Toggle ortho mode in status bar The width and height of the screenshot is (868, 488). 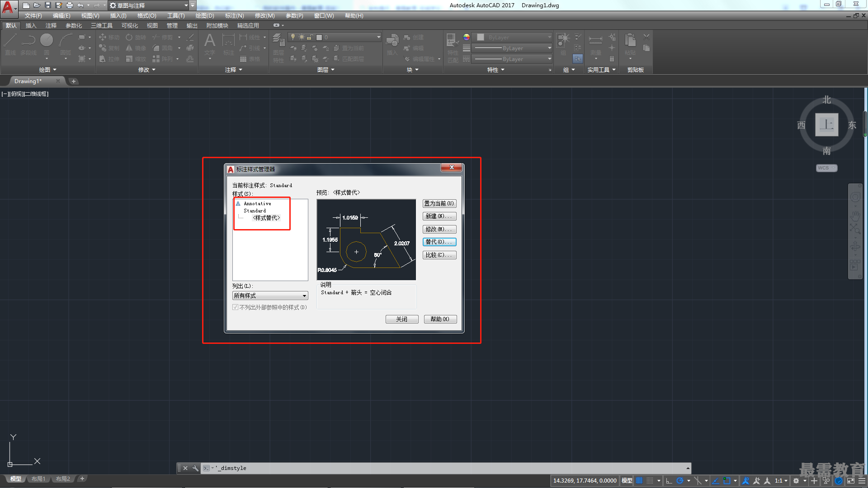(669, 481)
